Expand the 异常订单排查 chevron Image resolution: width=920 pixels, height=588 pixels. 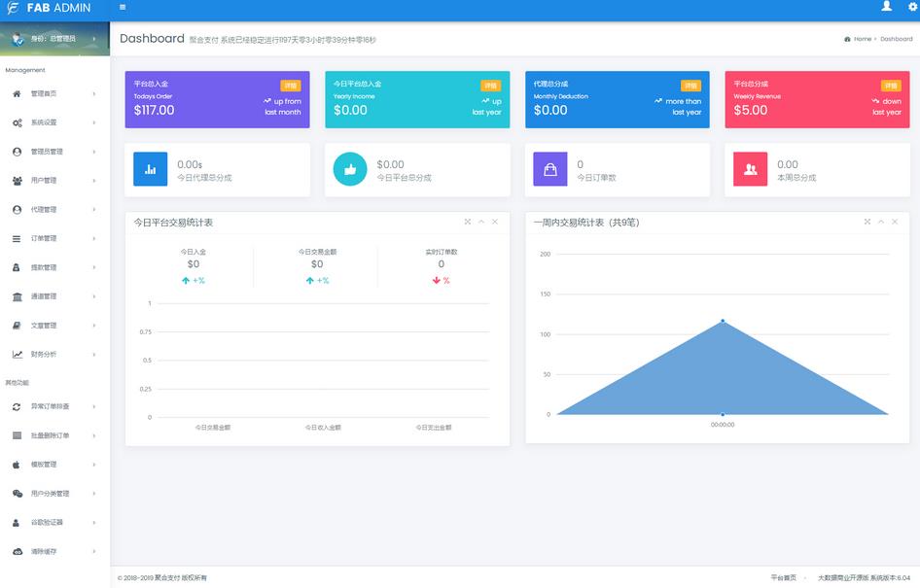[x=94, y=406]
